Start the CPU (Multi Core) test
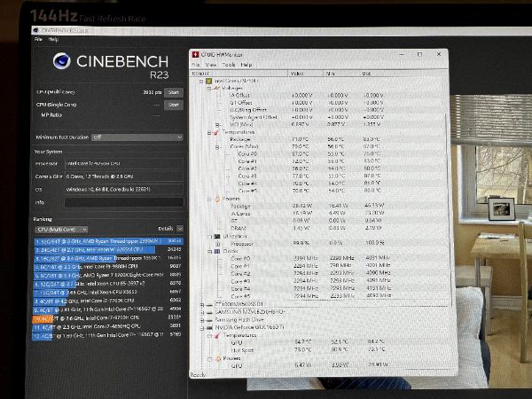This screenshot has height=399, width=532. (x=174, y=92)
